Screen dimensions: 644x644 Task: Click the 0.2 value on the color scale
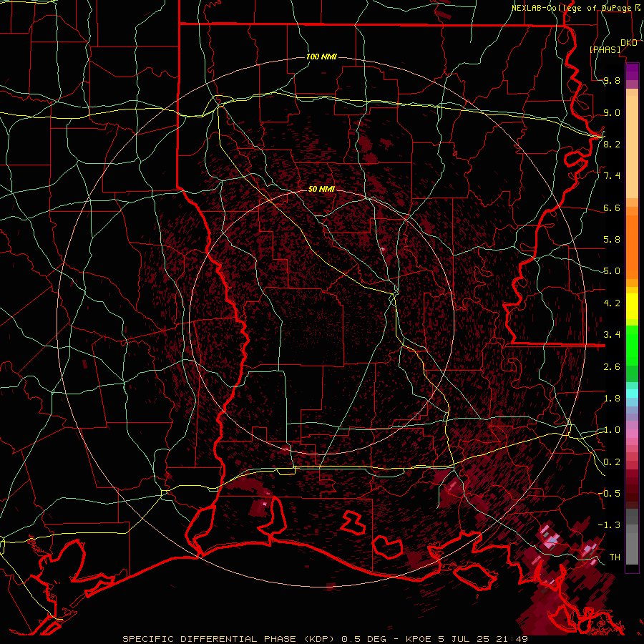pyautogui.click(x=612, y=462)
